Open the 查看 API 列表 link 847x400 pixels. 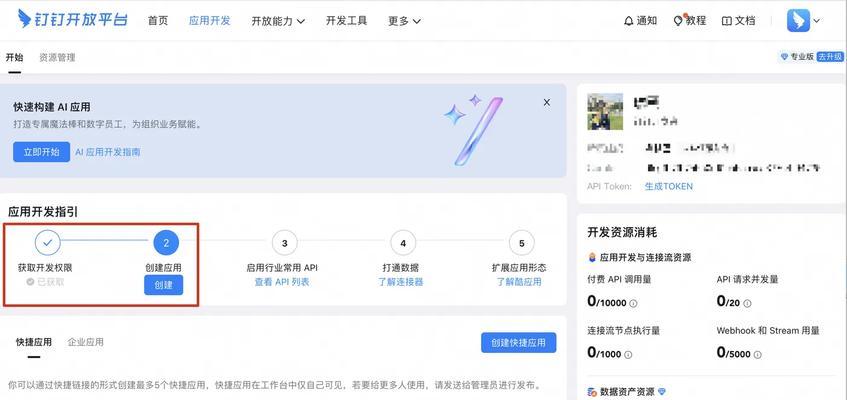point(282,282)
